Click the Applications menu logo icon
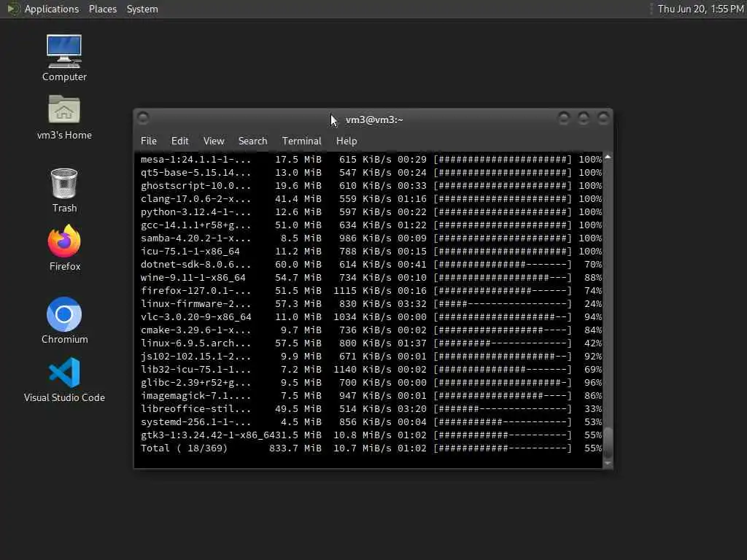The image size is (747, 560). (x=13, y=9)
